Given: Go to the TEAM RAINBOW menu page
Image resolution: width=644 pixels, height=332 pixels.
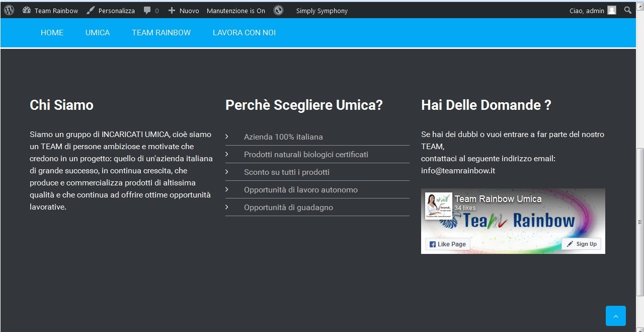Looking at the screenshot, I should point(161,33).
